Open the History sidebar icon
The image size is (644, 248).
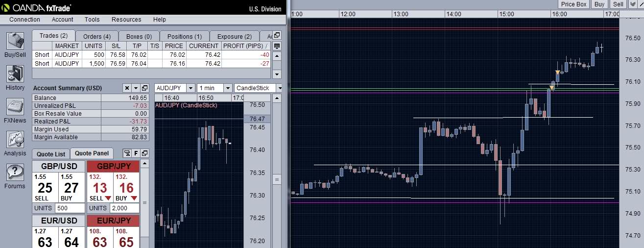pos(15,74)
